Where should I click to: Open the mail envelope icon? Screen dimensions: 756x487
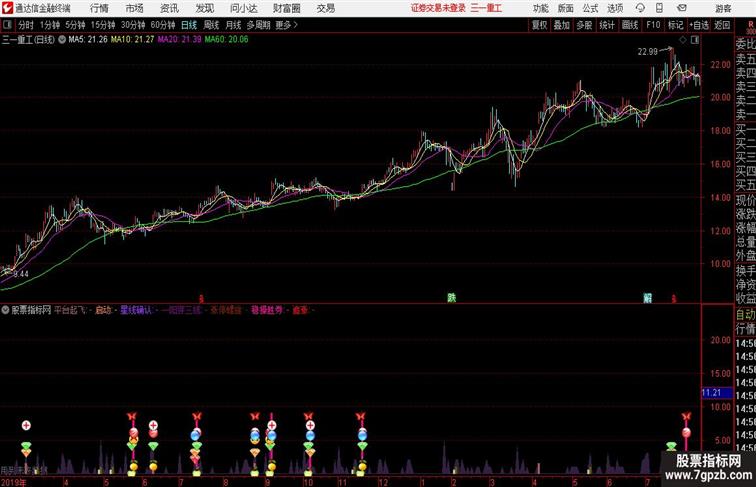[x=682, y=8]
